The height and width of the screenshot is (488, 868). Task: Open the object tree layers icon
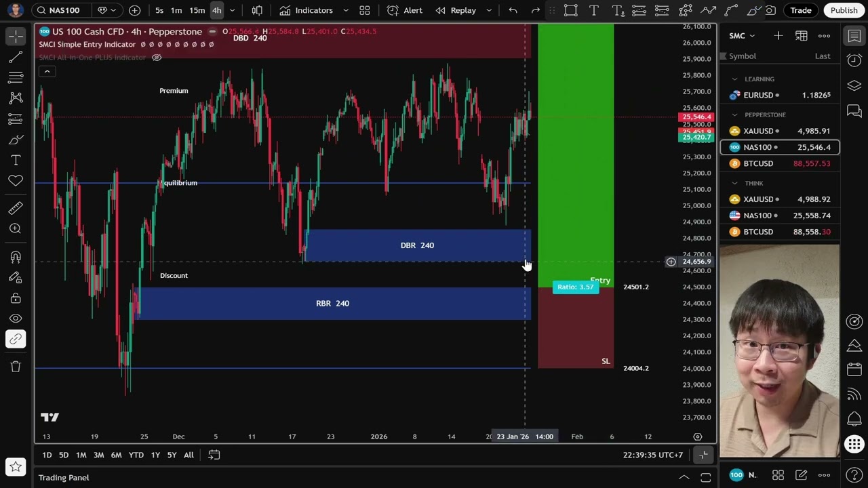click(x=854, y=85)
